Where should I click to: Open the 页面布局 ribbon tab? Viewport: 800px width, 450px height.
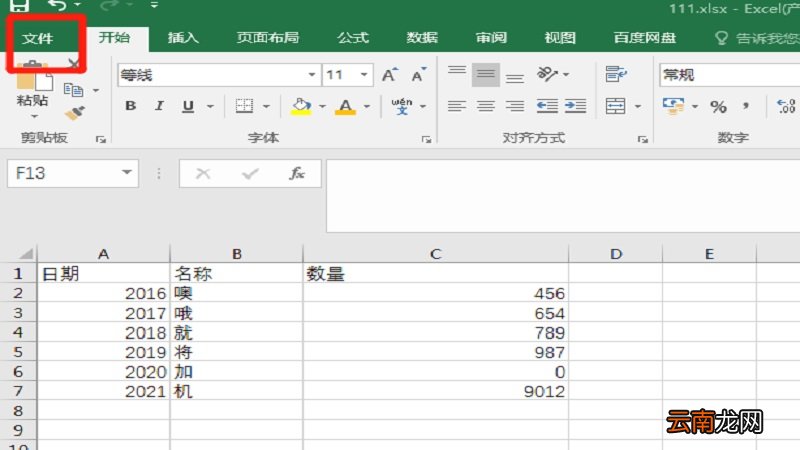coord(267,38)
